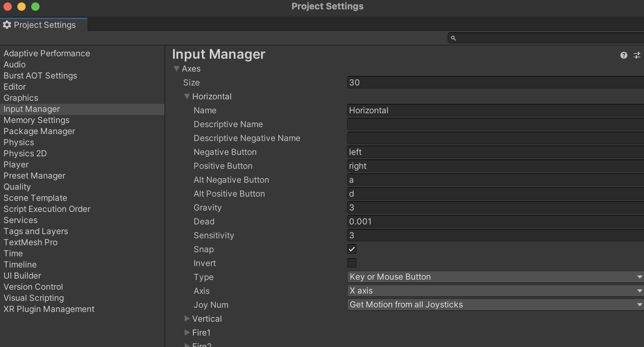Click the Dead label

click(204, 222)
